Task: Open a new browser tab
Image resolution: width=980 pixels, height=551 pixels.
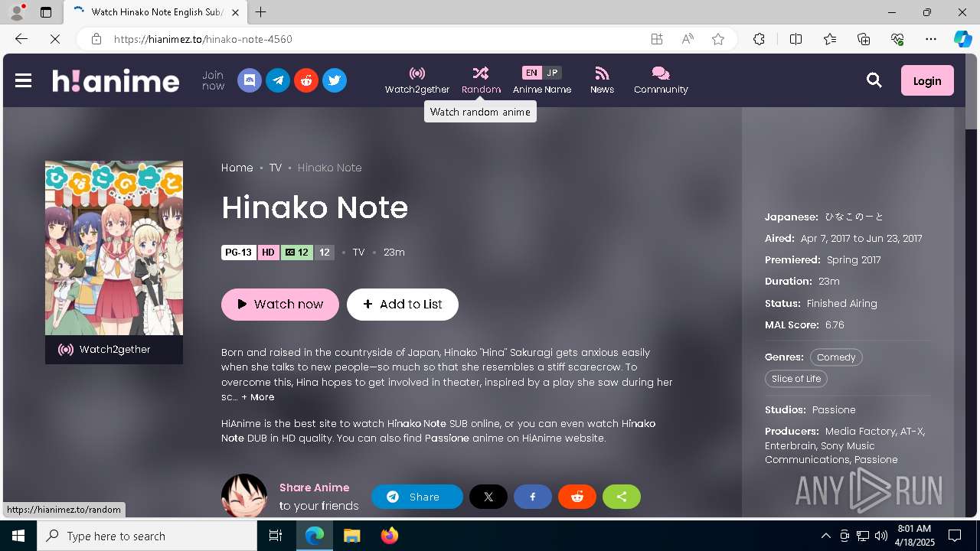Action: pos(261,12)
